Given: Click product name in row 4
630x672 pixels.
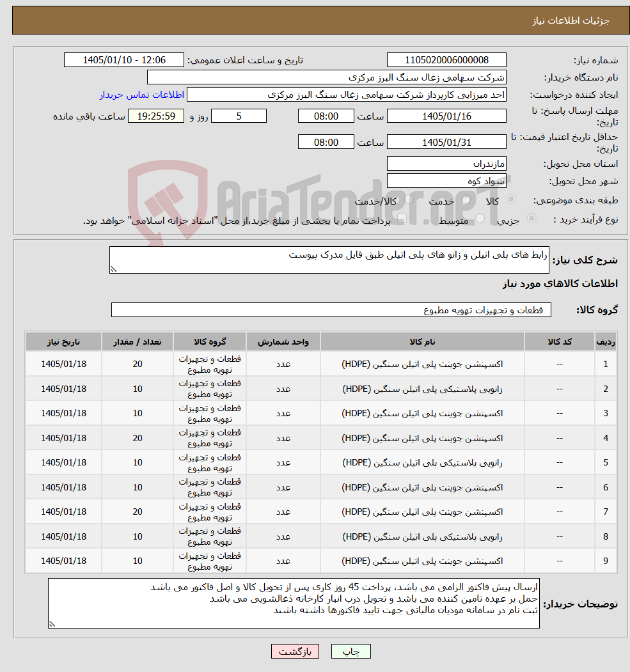Looking at the screenshot, I should coord(422,438).
